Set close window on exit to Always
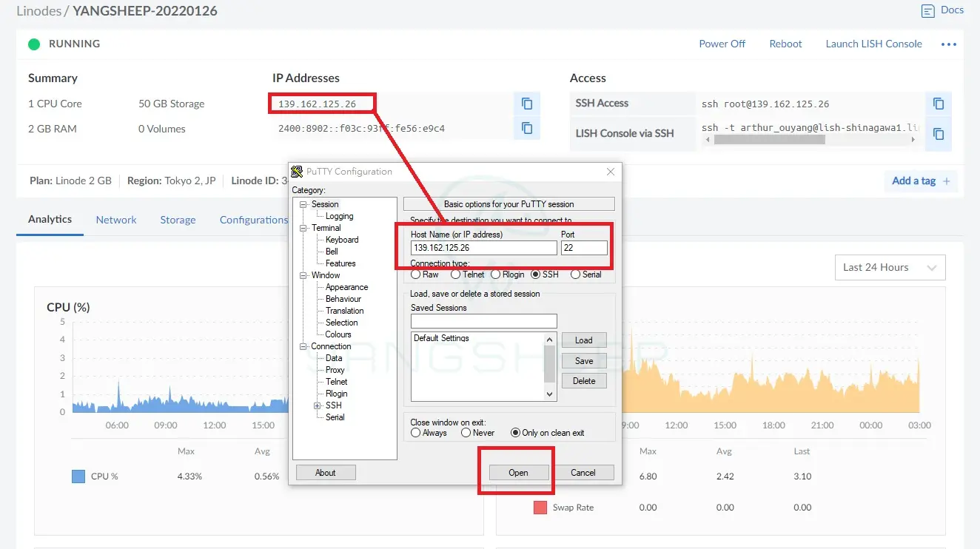 click(415, 433)
